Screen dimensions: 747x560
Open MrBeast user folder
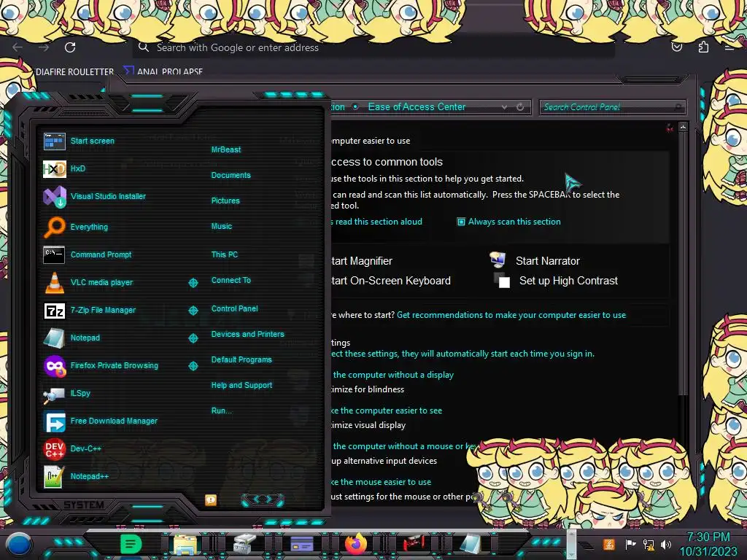click(226, 149)
